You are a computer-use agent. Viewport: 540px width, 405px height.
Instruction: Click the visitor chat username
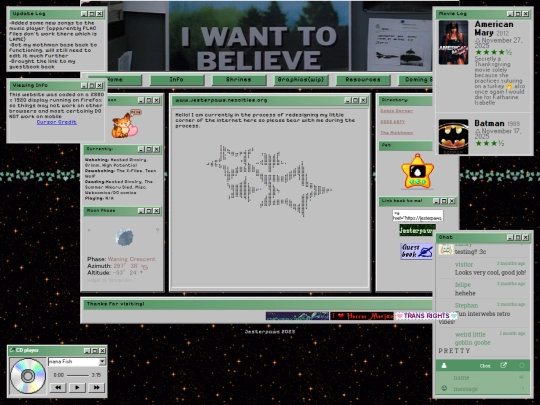click(464, 264)
